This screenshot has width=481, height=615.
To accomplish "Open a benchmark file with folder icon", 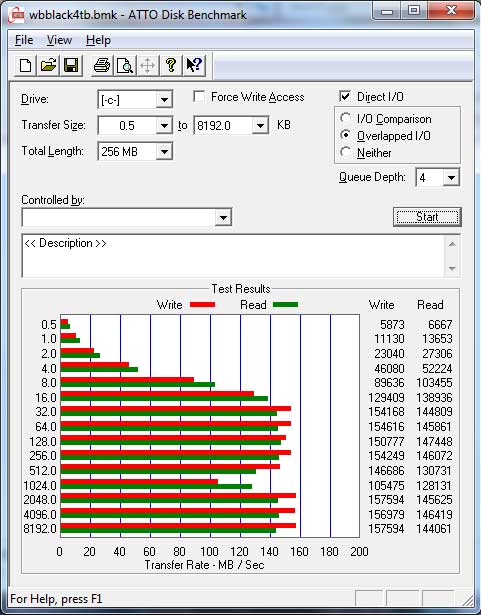I will point(48,66).
